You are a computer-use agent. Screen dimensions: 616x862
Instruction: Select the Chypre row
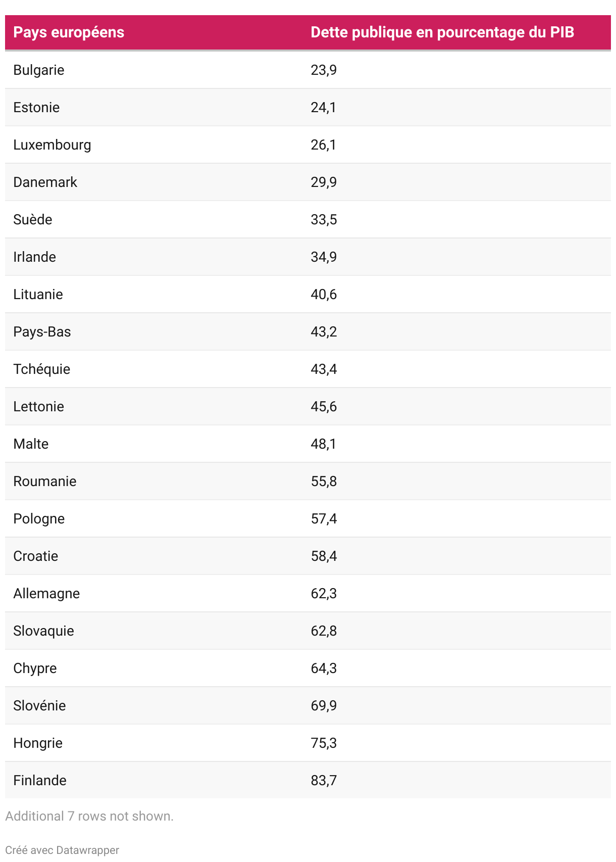[x=308, y=668]
